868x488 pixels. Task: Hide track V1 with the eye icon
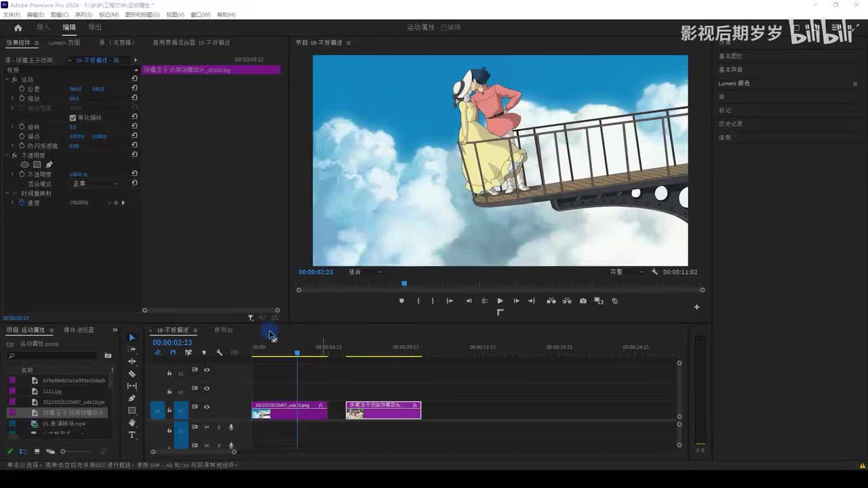tap(207, 407)
